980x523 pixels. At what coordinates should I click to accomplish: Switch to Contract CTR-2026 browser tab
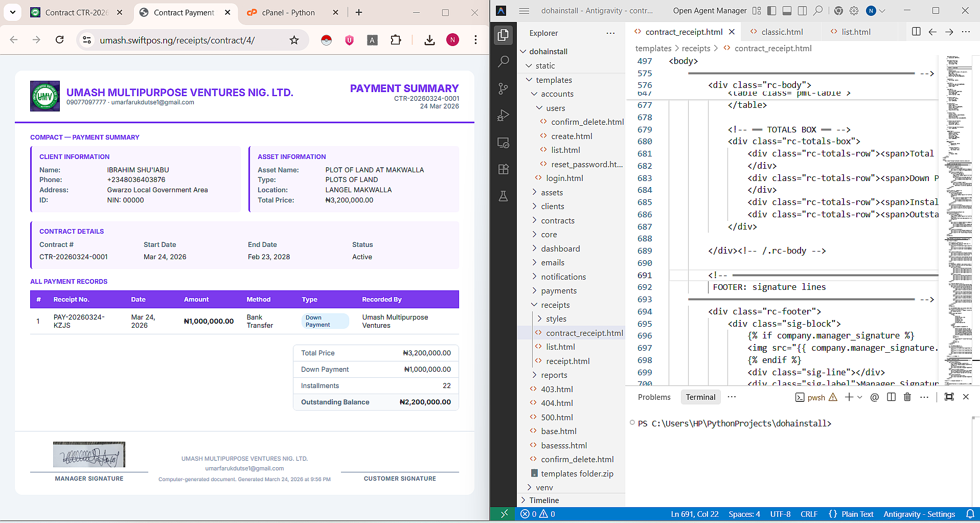tap(77, 13)
